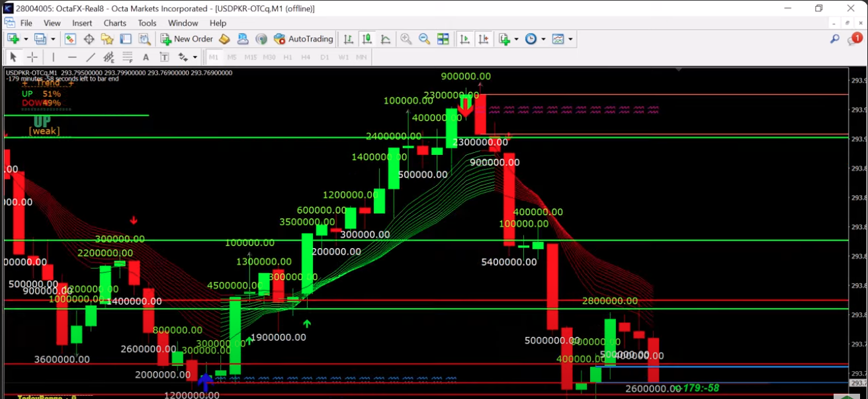Open the File menu
Viewport: 868px width, 399px height.
point(26,23)
